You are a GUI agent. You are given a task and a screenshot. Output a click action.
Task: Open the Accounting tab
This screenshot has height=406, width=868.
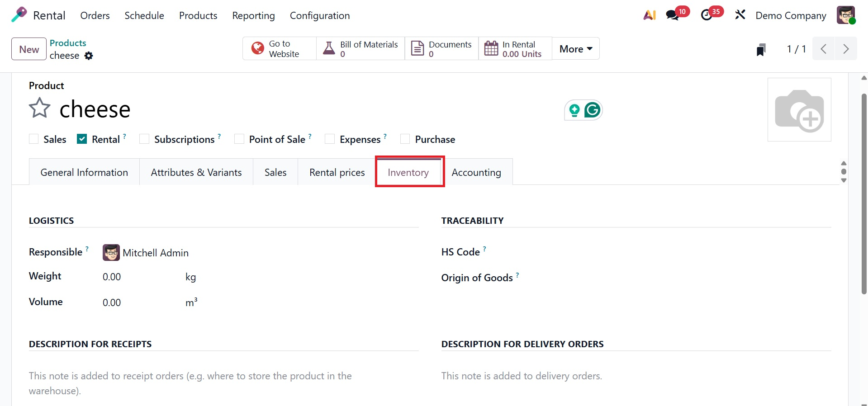coord(476,172)
